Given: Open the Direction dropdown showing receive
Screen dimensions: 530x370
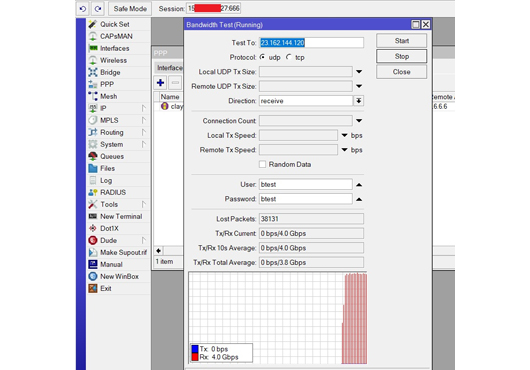Looking at the screenshot, I should click(x=358, y=101).
